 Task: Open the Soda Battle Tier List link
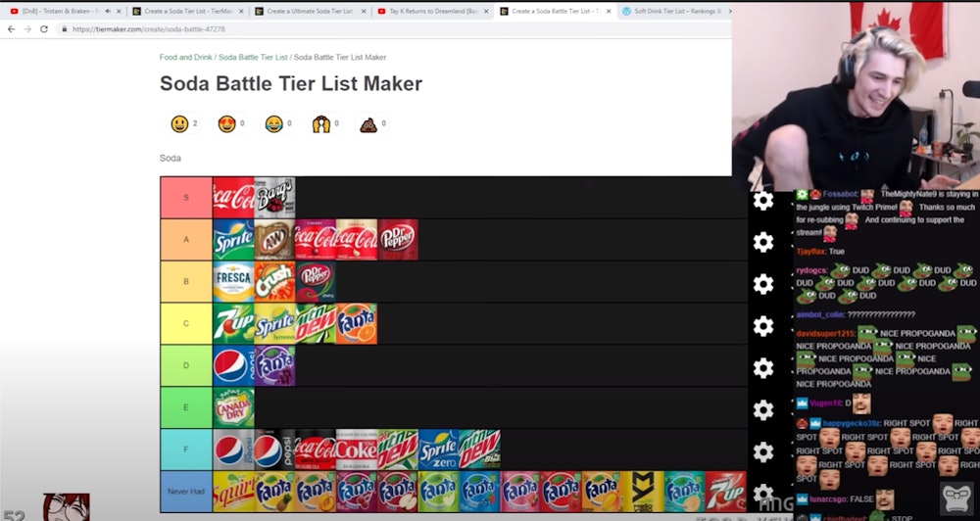(x=253, y=57)
